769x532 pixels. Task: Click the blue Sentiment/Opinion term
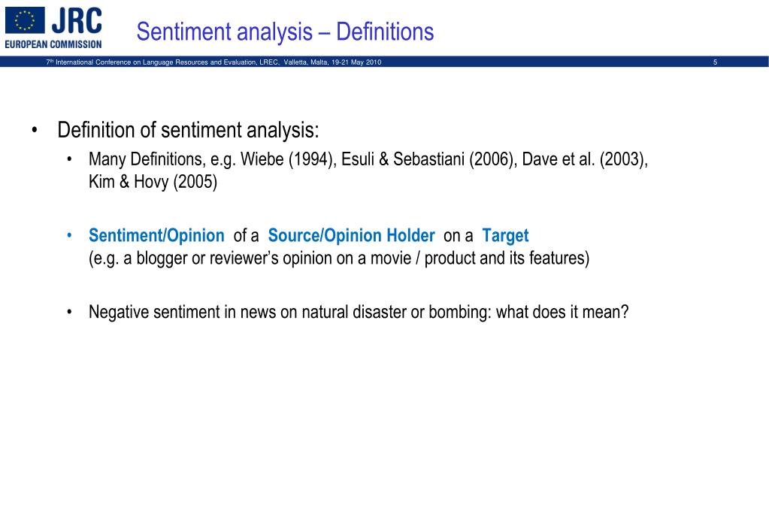pyautogui.click(x=156, y=236)
